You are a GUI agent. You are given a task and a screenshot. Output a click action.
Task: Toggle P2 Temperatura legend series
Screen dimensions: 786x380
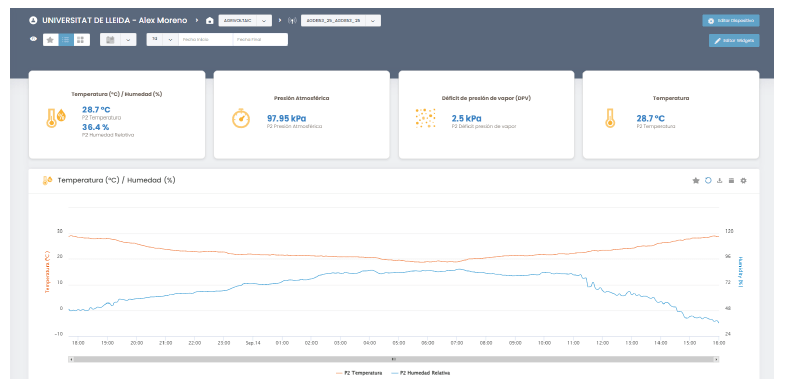tap(359, 373)
